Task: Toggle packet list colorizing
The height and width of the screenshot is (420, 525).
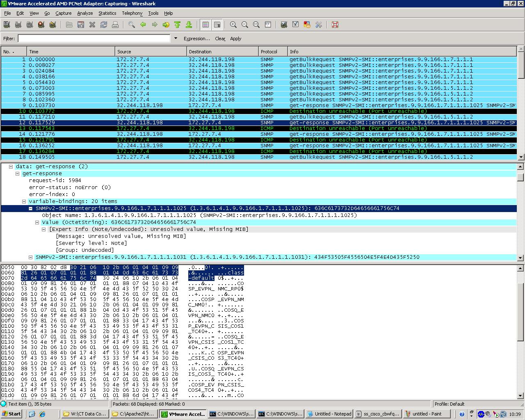Action: coord(205,25)
